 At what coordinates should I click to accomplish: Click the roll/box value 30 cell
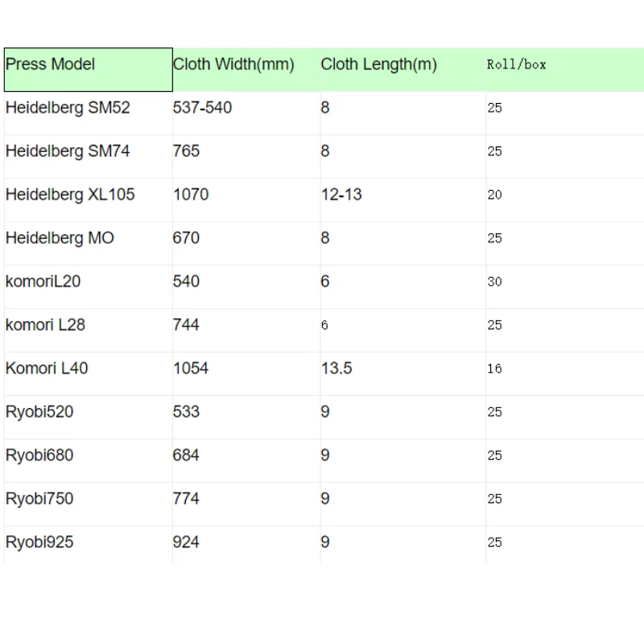pos(565,287)
